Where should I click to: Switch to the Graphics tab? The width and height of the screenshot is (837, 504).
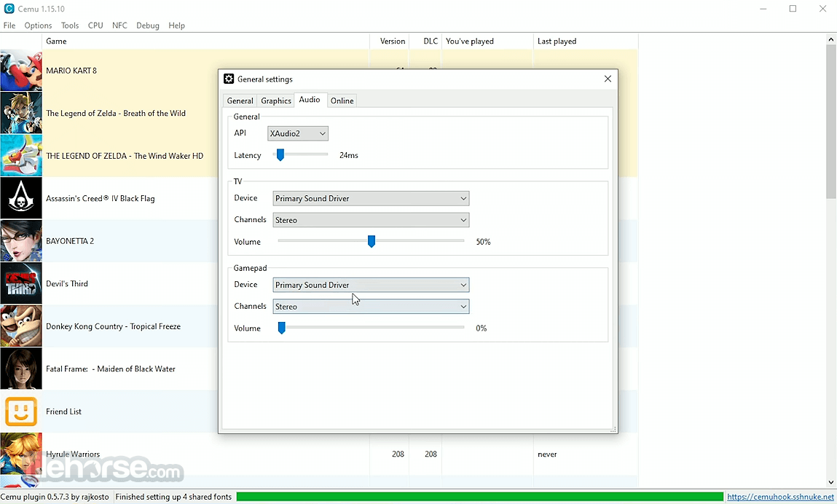point(276,101)
